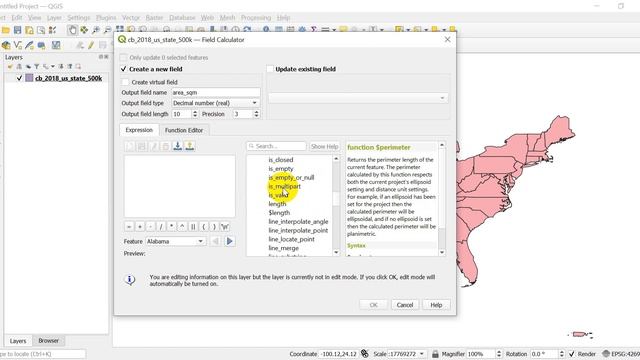Click the Identify Features icon
The width and height of the screenshot is (640, 360).
point(266,29)
